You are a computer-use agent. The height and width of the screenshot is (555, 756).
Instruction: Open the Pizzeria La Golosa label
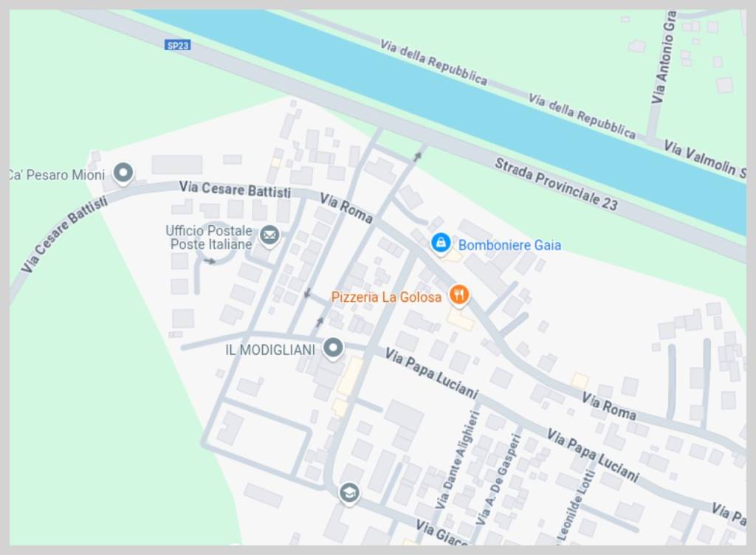pos(386,297)
